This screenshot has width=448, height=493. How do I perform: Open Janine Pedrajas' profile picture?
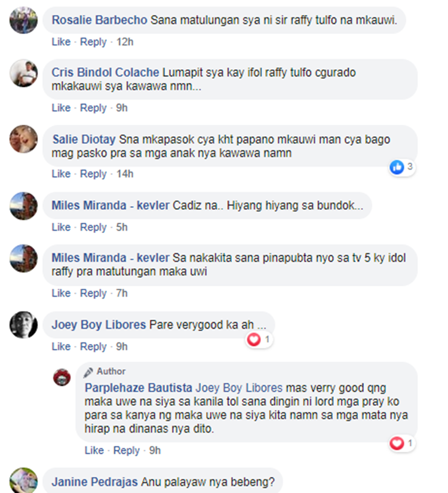click(x=23, y=480)
